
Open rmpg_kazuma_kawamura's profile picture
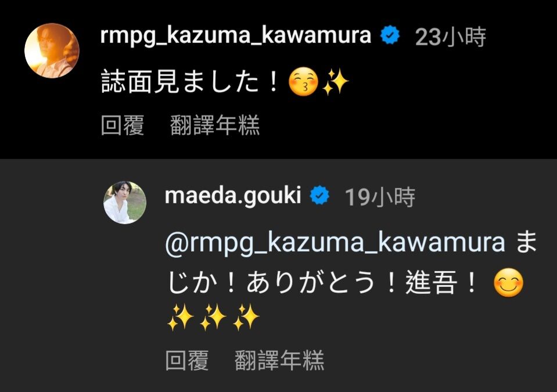(x=52, y=51)
